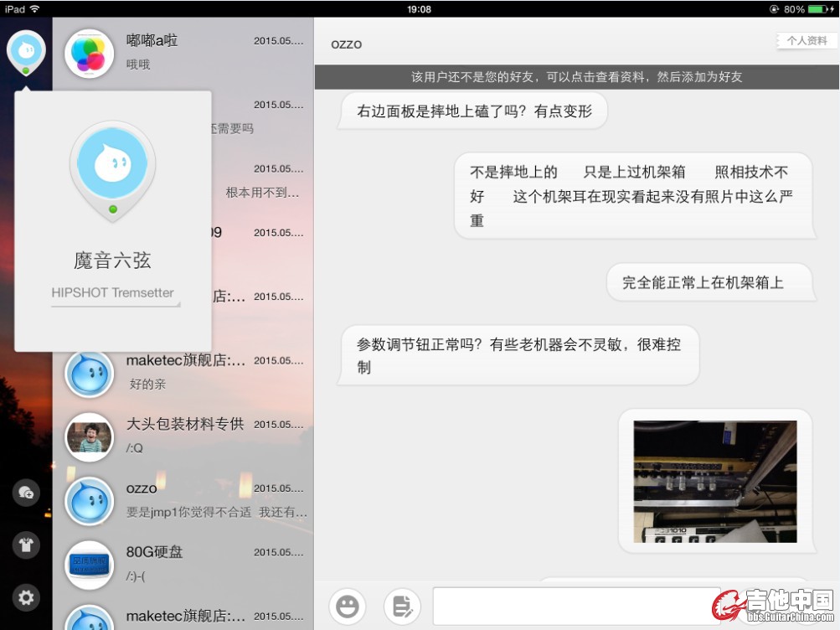Click the 完全能正常上在机架箱上 message bubble
This screenshot has width=840, height=630.
click(711, 282)
